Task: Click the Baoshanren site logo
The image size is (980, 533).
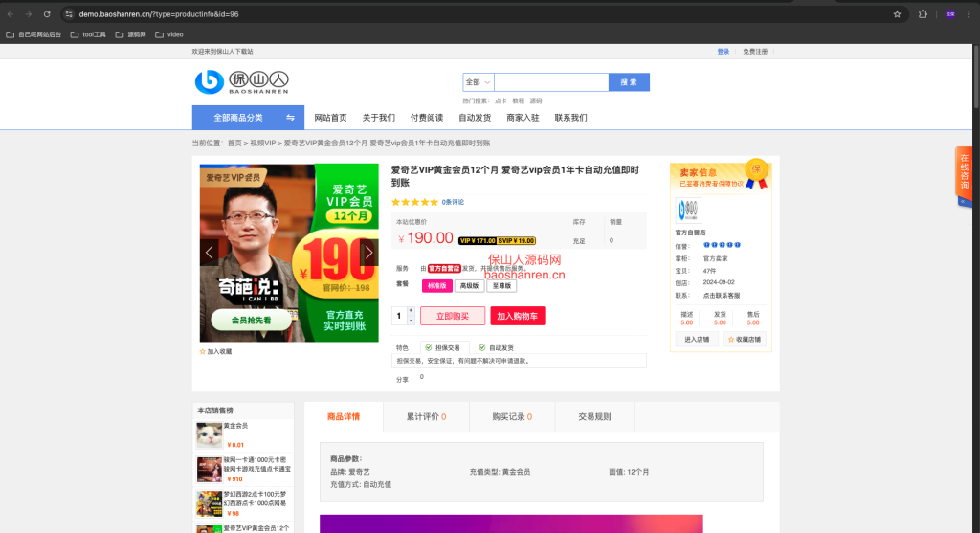Action: coord(242,82)
